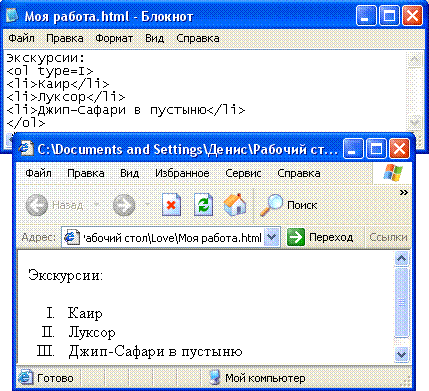Open Search with the magnifier icon

pos(271,205)
